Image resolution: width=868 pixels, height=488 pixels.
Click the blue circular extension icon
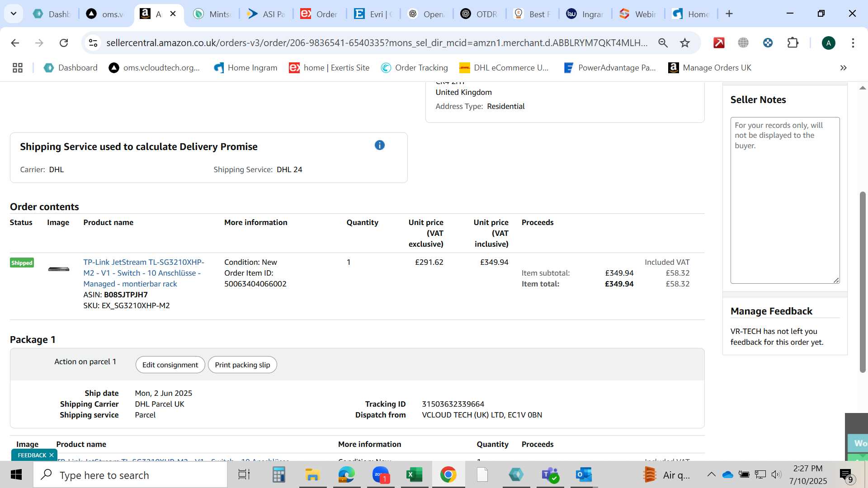pyautogui.click(x=768, y=43)
